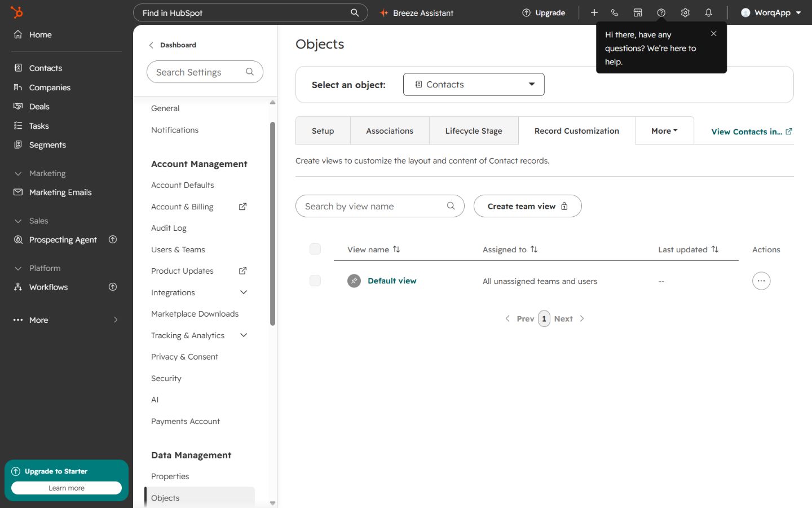
Task: Collapse the Marketing sidebar group
Action: click(39, 173)
